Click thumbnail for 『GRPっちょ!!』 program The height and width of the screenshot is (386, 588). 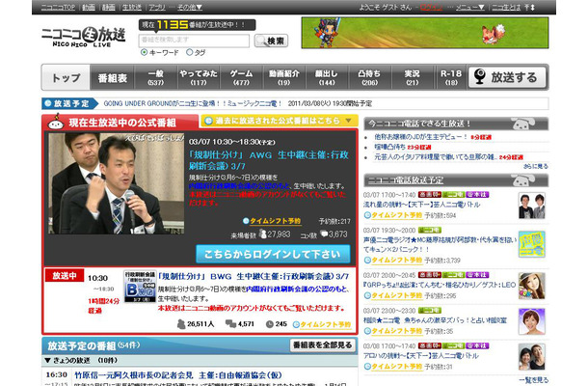(532, 286)
